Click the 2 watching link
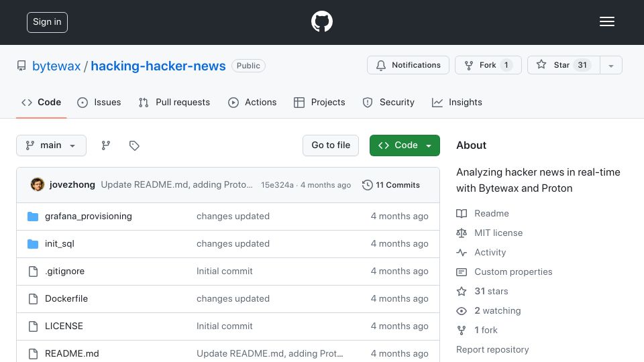This screenshot has height=362, width=644. point(497,310)
